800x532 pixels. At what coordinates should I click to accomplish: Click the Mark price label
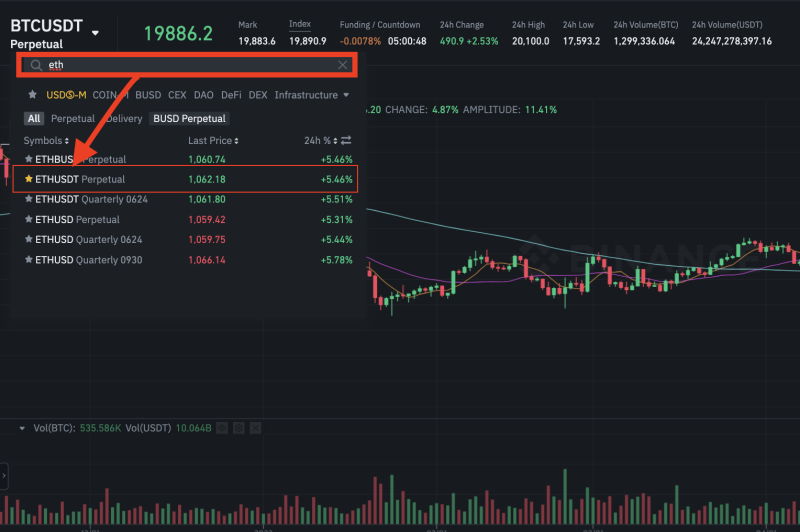click(x=247, y=24)
